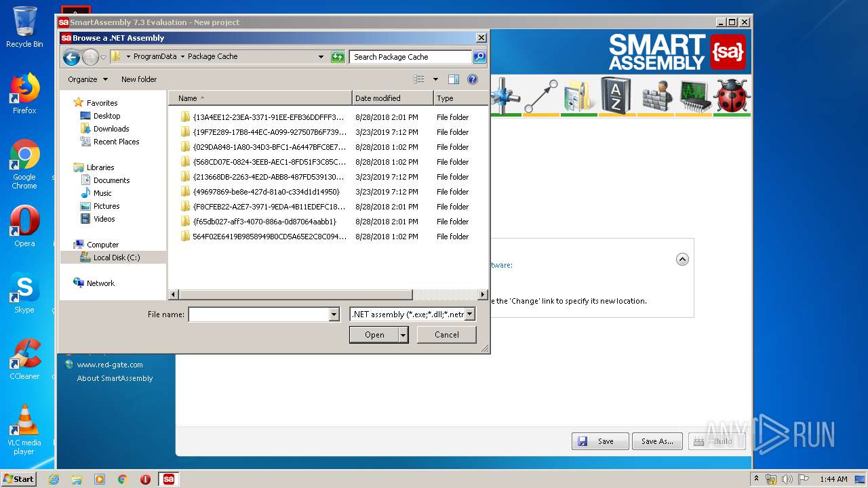Image resolution: width=868 pixels, height=488 pixels.
Task: Click the merging pipes icon in SmartAssembly toolbar
Action: pos(505,96)
